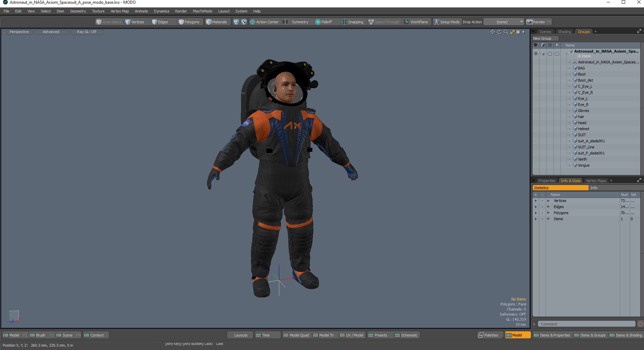644x350 pixels.
Task: Toggle visibility eye for Astronaut group
Action: pos(536,54)
